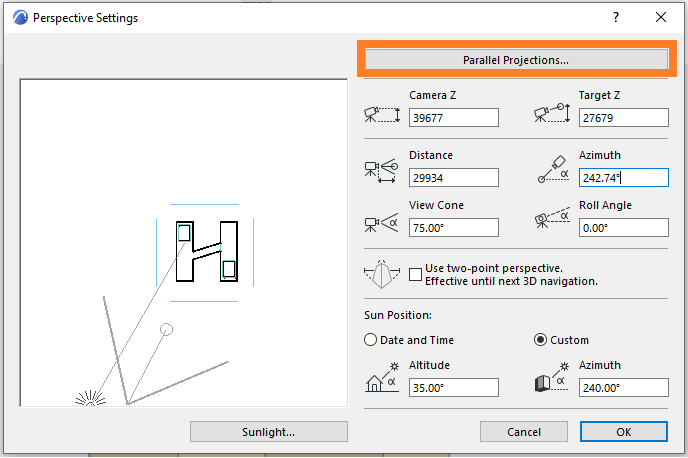Image resolution: width=688 pixels, height=458 pixels.
Task: Click the Roll Angle icon
Action: pyautogui.click(x=551, y=219)
